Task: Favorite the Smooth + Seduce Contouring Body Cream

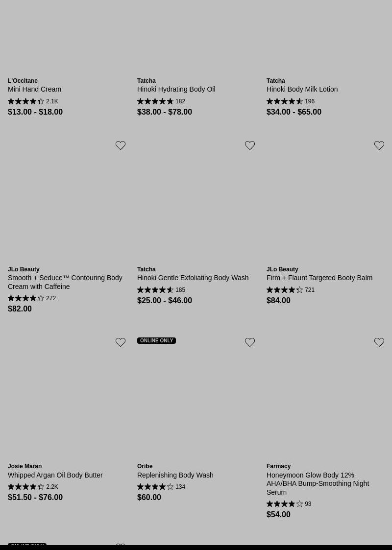Action: click(121, 145)
